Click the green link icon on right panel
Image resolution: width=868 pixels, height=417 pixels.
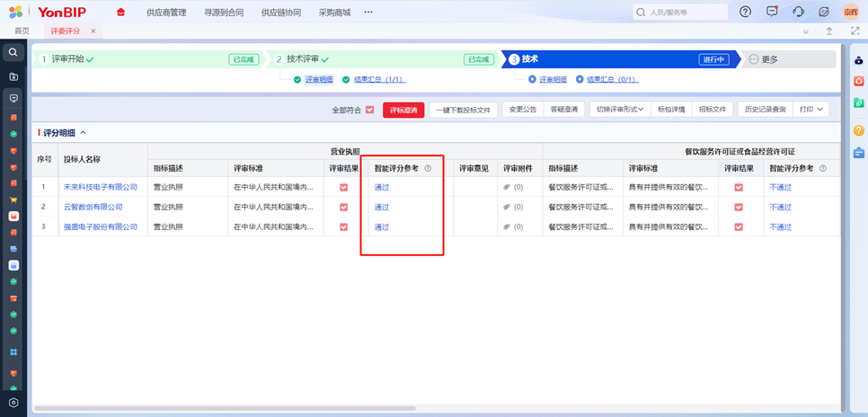click(x=859, y=102)
